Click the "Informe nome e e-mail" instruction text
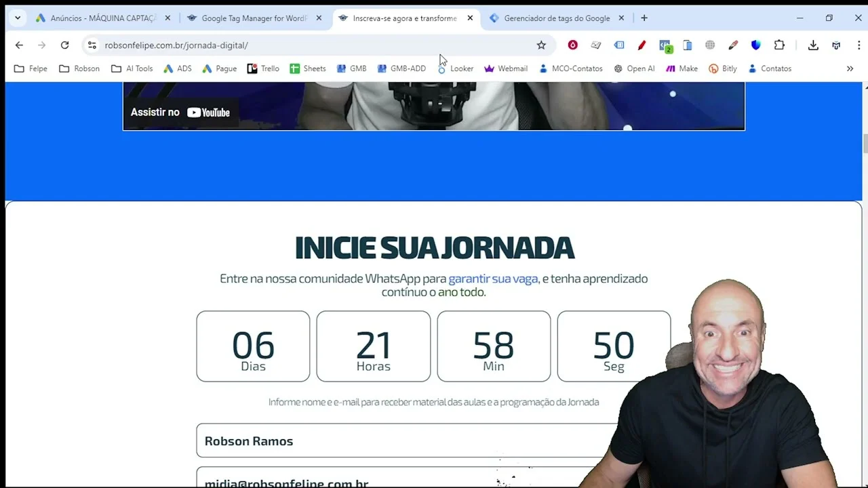This screenshot has width=868, height=488. (x=434, y=402)
